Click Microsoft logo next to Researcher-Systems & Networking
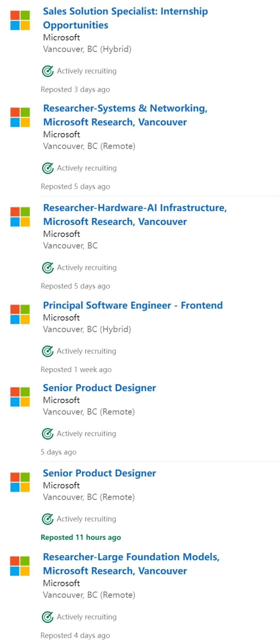 click(x=20, y=117)
